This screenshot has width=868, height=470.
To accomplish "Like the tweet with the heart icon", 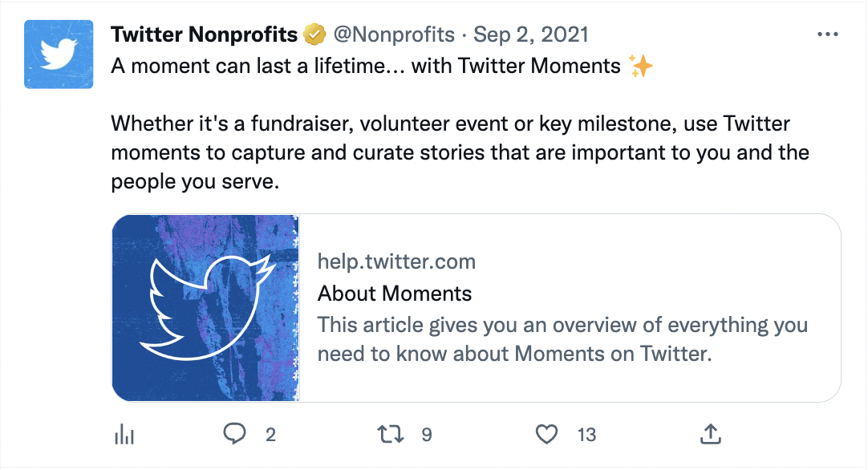I will tap(546, 435).
